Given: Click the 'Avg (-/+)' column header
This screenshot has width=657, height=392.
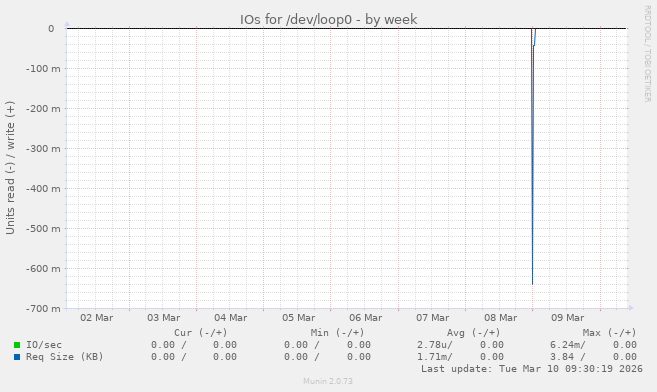Looking at the screenshot, I should [473, 333].
